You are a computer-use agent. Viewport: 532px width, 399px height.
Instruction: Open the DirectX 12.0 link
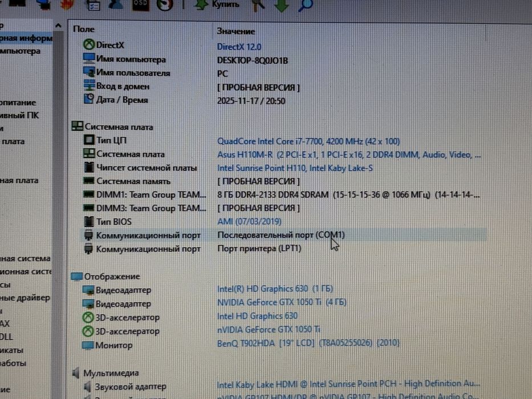pos(239,47)
